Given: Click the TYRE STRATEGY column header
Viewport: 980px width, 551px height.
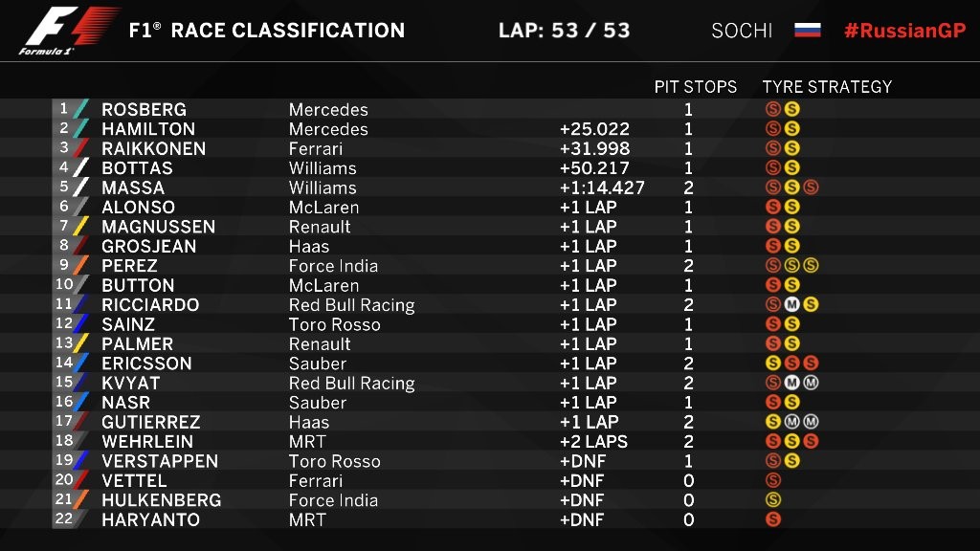Looking at the screenshot, I should coord(827,87).
